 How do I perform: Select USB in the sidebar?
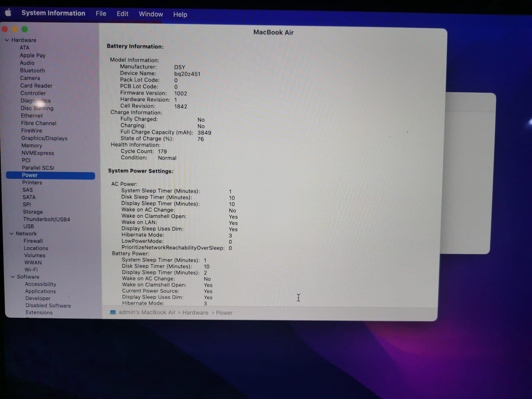click(28, 227)
